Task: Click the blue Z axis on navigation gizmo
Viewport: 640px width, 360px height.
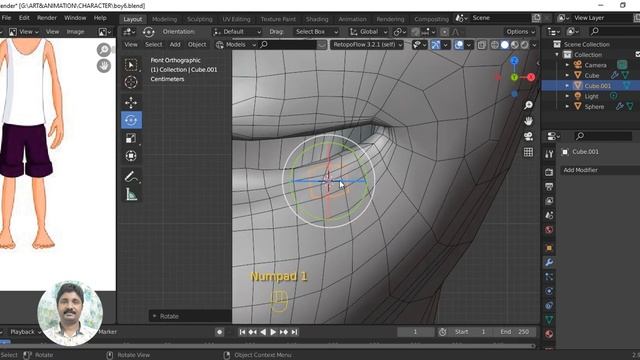Action: 514,61
